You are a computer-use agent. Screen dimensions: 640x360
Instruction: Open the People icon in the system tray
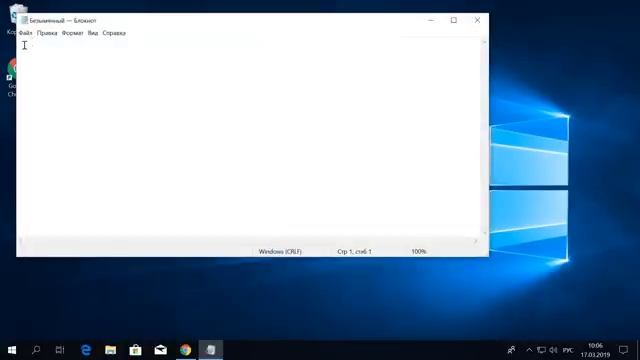pos(511,350)
